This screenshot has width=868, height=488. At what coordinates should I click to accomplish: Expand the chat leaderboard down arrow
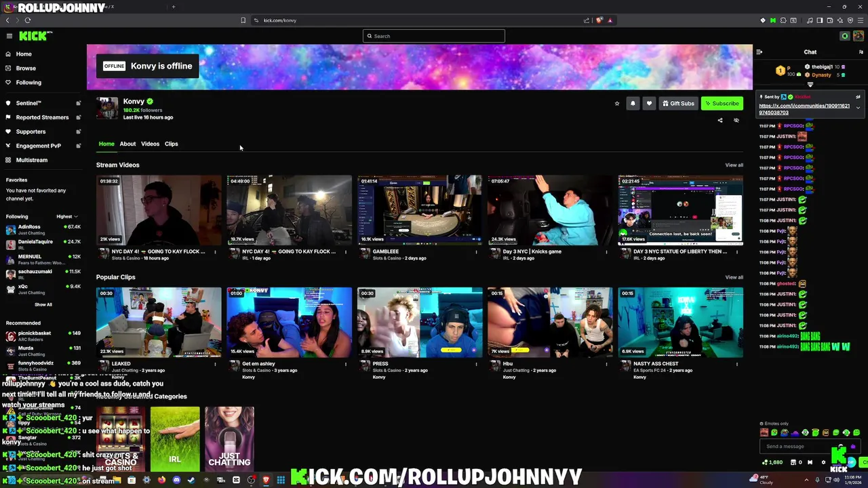(810, 85)
